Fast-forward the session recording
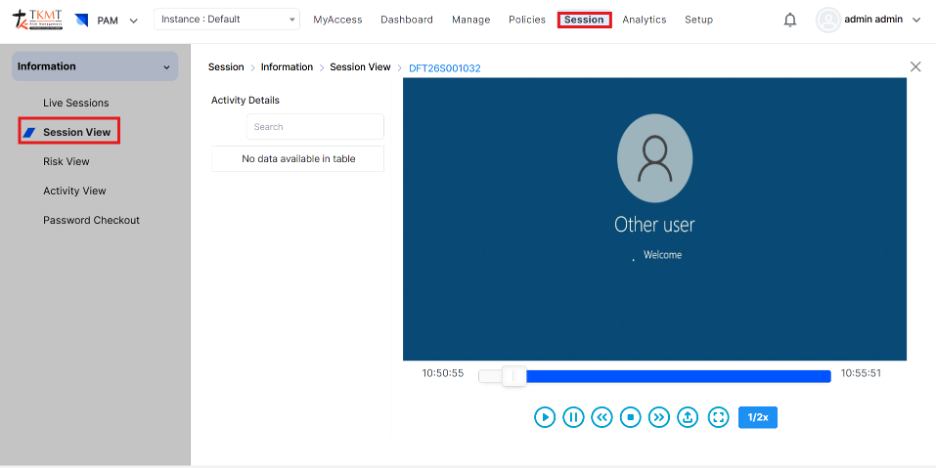This screenshot has width=936, height=468. coord(659,417)
